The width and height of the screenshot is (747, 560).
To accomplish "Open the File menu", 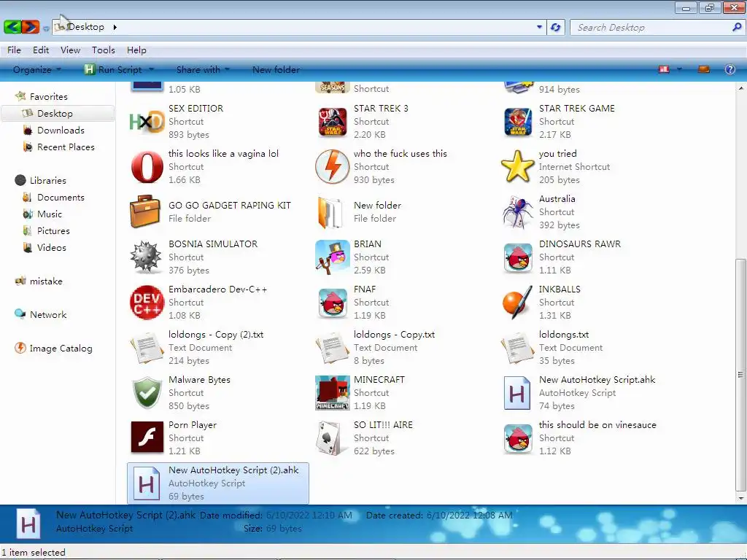I will [x=14, y=50].
